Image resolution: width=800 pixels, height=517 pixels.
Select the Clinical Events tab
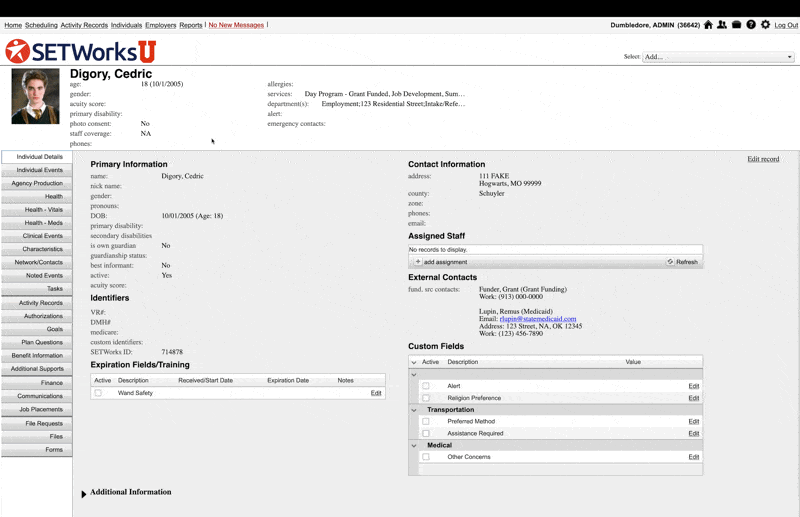37,236
